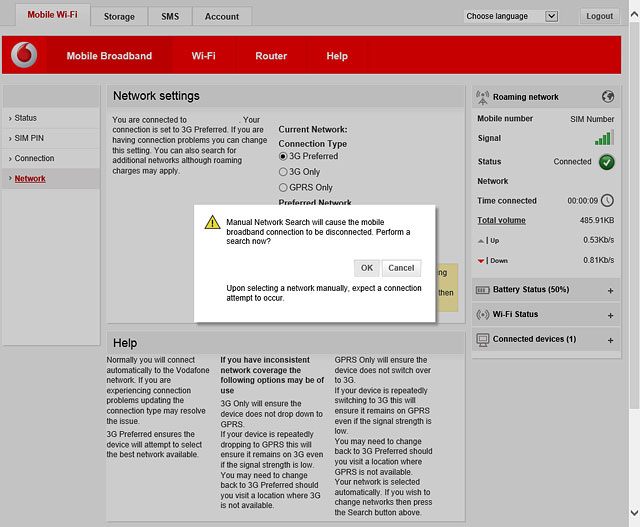Open the Account tab

click(x=222, y=17)
